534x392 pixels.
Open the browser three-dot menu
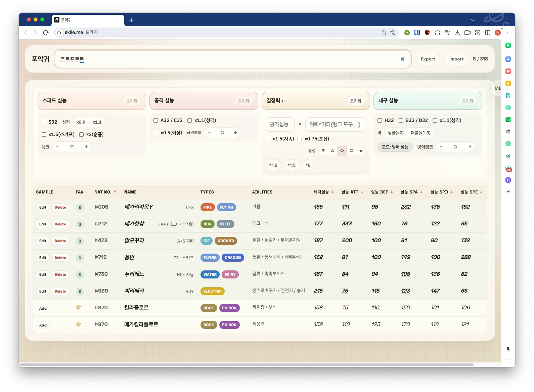click(508, 33)
